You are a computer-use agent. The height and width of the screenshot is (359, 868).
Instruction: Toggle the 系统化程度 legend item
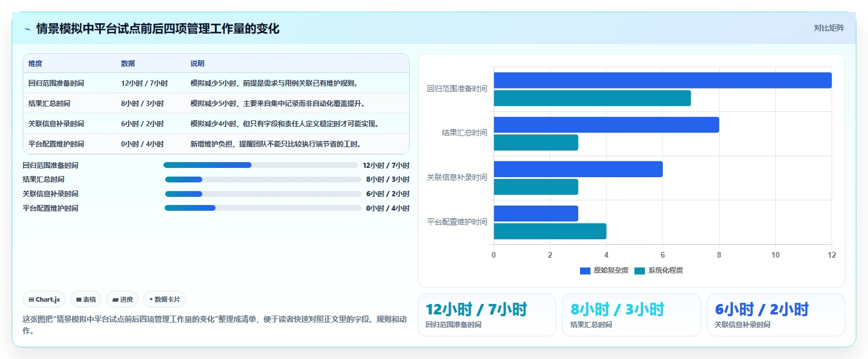pos(659,271)
